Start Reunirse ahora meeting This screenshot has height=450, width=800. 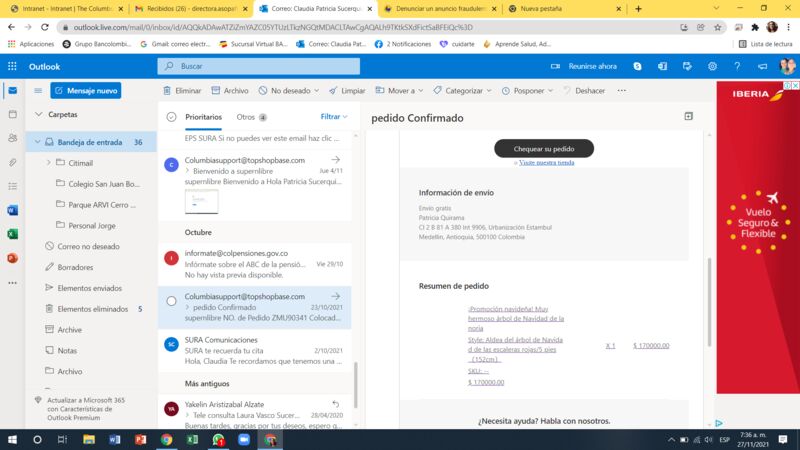584,66
